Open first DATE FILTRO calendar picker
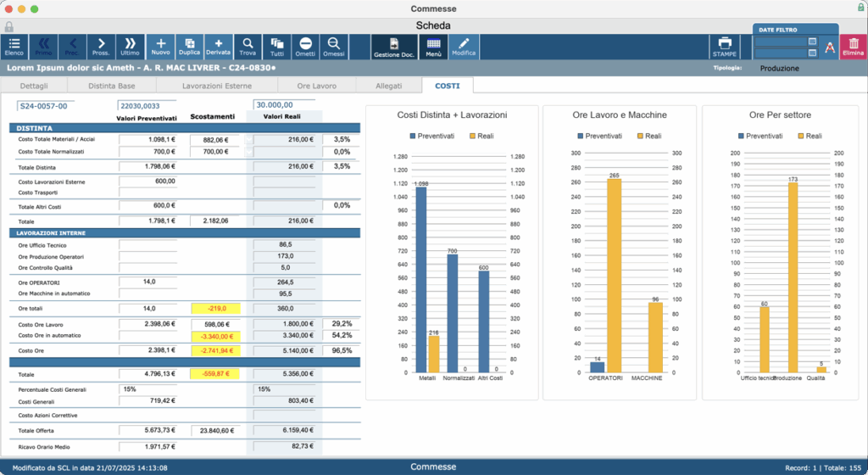 tap(812, 42)
